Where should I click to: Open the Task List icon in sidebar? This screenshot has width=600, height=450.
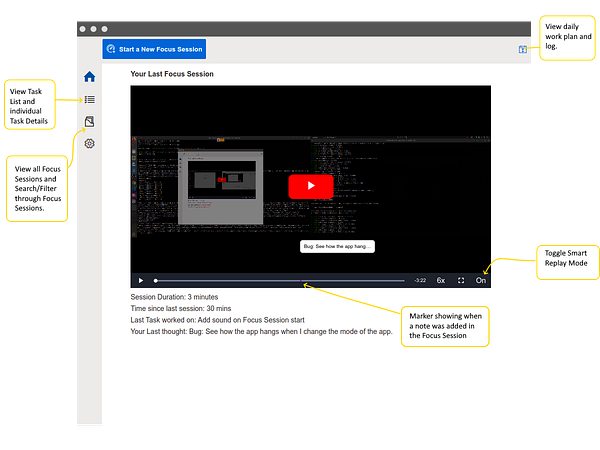pos(89,99)
